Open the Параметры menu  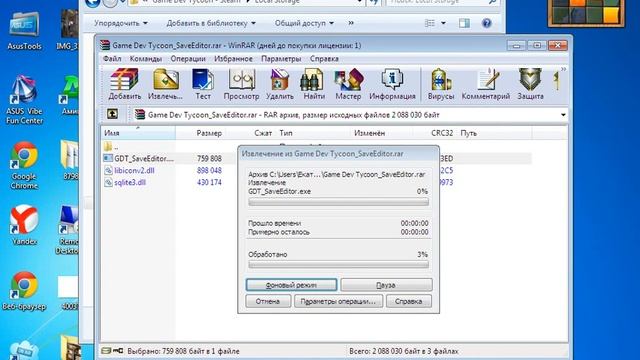[x=281, y=59]
